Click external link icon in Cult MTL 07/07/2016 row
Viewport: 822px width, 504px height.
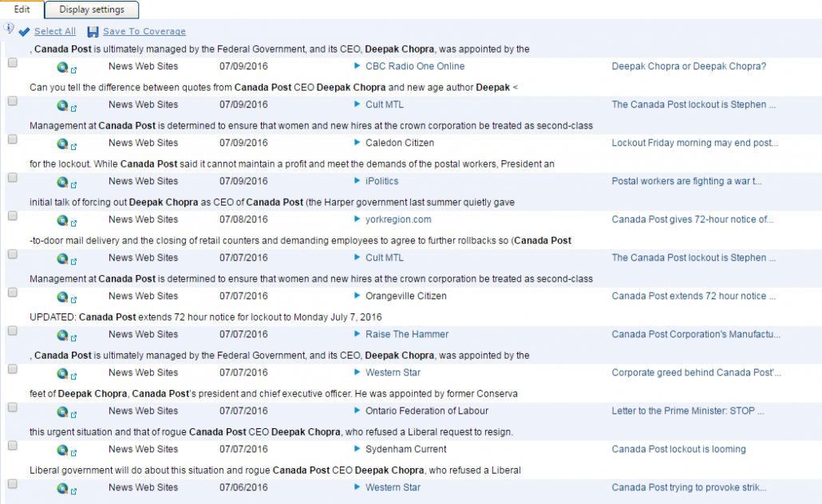point(74,261)
